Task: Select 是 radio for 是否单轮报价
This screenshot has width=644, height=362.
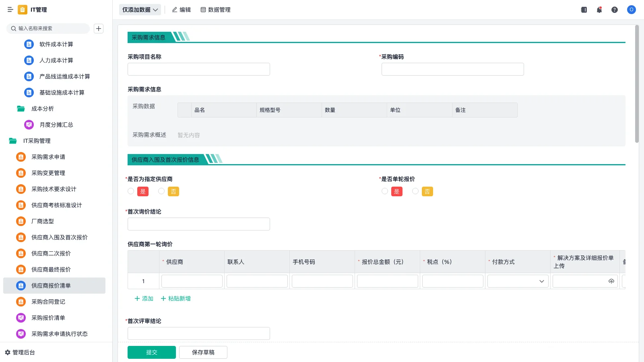Action: point(385,191)
